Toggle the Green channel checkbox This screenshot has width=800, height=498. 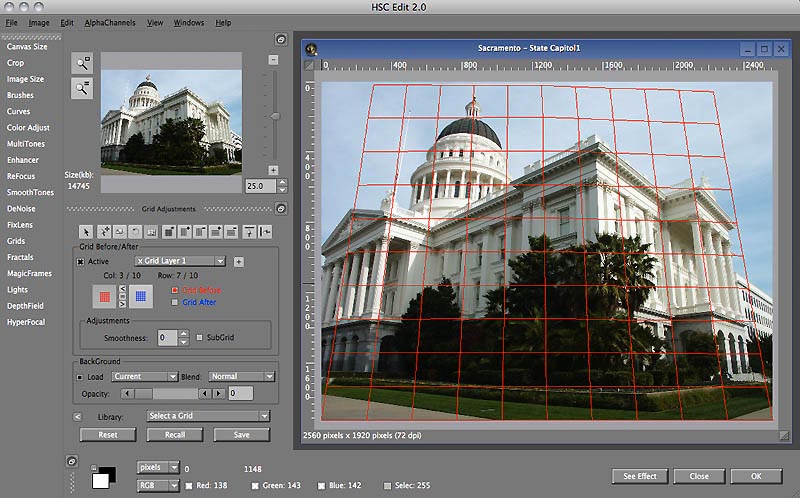(x=255, y=486)
